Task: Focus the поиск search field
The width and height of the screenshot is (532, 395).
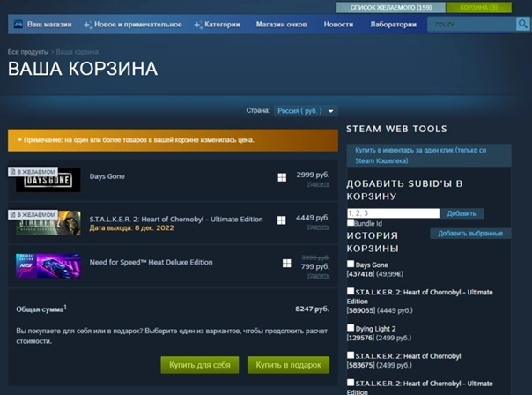Action: point(471,24)
